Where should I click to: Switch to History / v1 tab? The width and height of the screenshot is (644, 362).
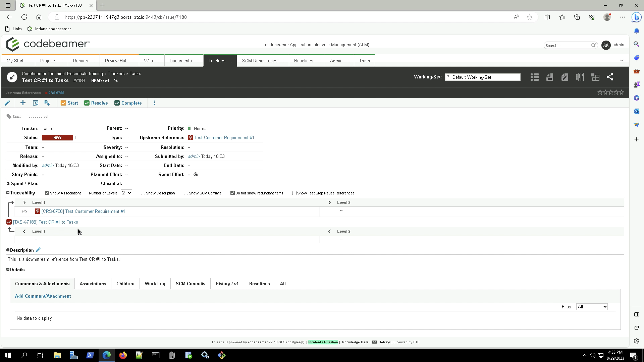[227, 284]
